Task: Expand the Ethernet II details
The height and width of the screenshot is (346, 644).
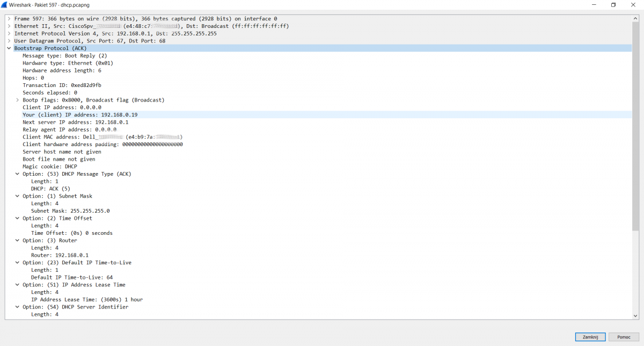Action: coord(9,26)
